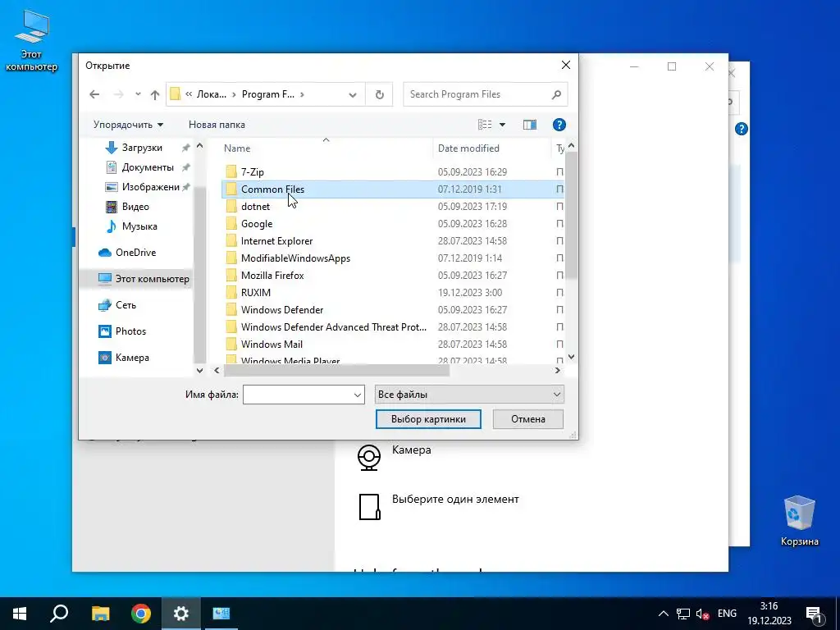The image size is (840, 630).
Task: Refresh the Program Files folder listing
Action: pos(379,95)
